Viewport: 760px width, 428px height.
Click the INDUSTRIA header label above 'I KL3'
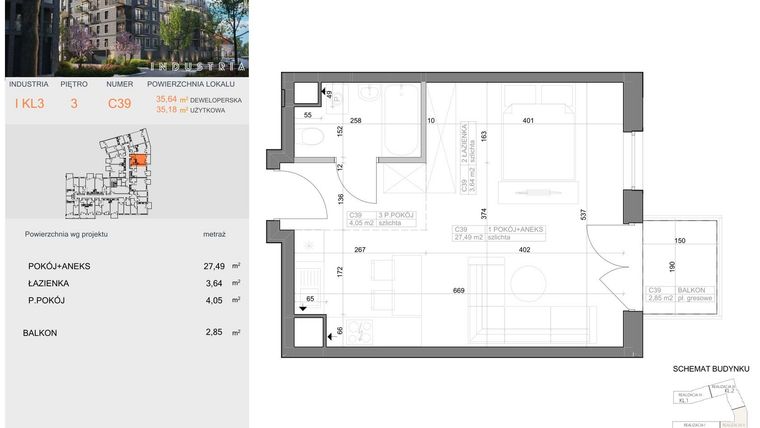tap(29, 84)
